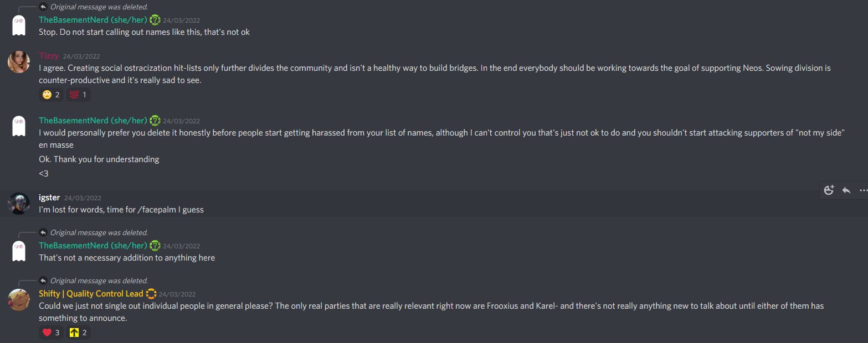Toggle the up-arrow reaction on Shifty's message

78,332
